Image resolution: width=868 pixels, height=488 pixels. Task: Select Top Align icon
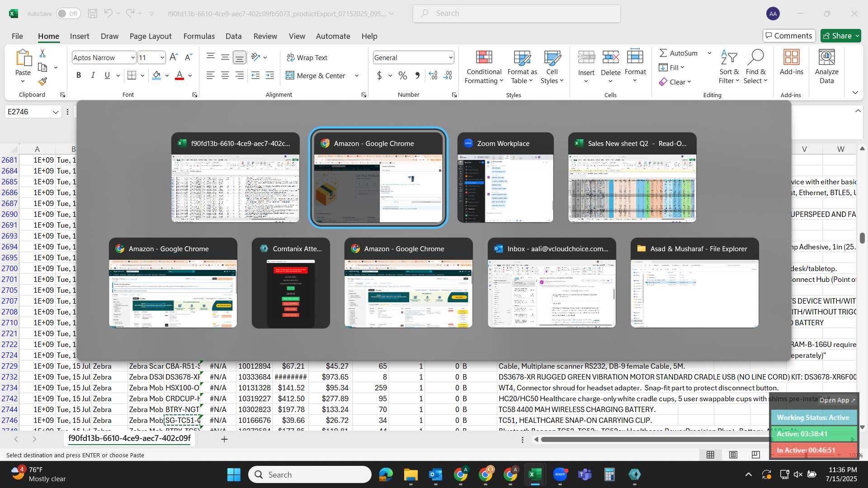pyautogui.click(x=211, y=57)
